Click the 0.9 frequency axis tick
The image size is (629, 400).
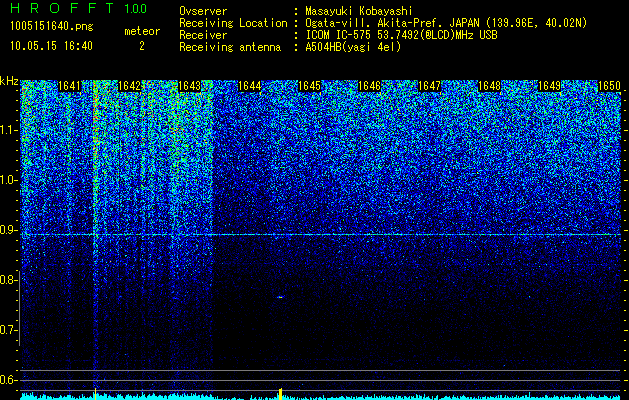click(8, 230)
